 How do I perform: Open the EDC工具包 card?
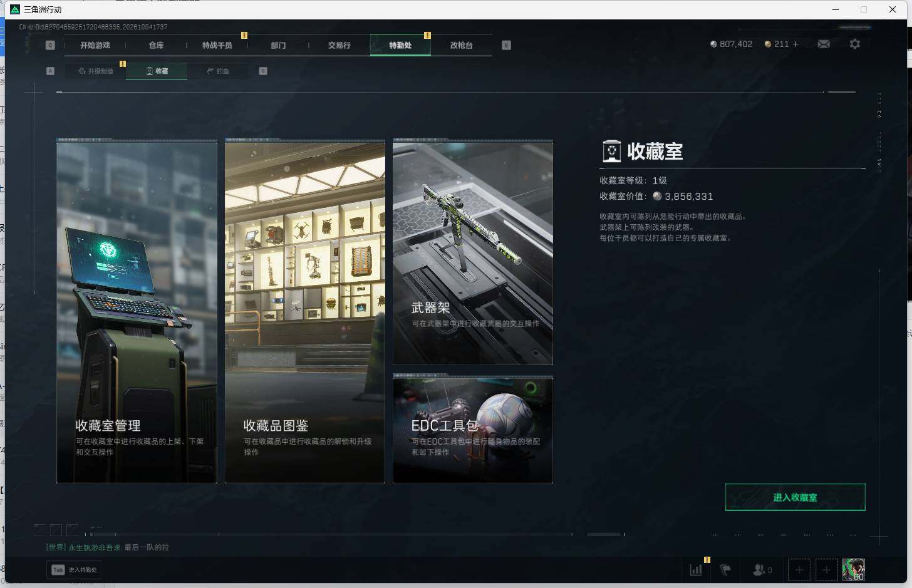pyautogui.click(x=472, y=429)
